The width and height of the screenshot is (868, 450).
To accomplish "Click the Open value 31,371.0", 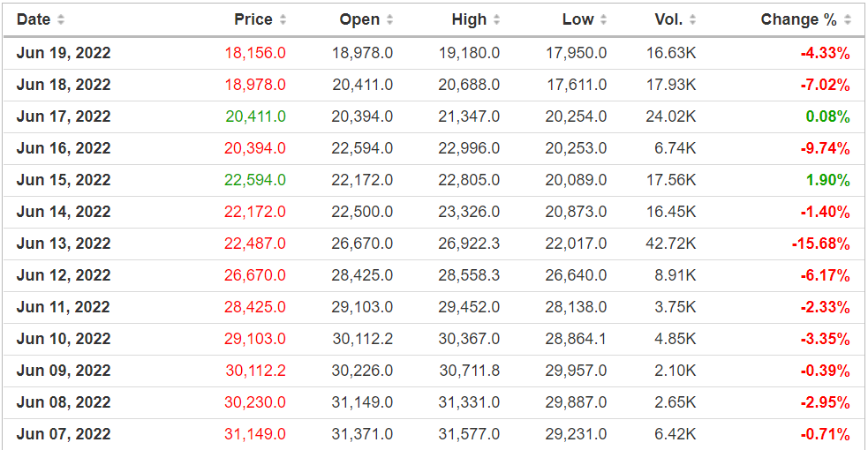I will (x=363, y=434).
